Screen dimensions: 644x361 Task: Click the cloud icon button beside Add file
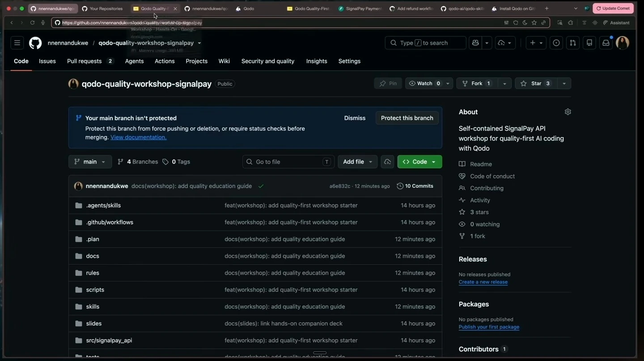[x=387, y=161]
